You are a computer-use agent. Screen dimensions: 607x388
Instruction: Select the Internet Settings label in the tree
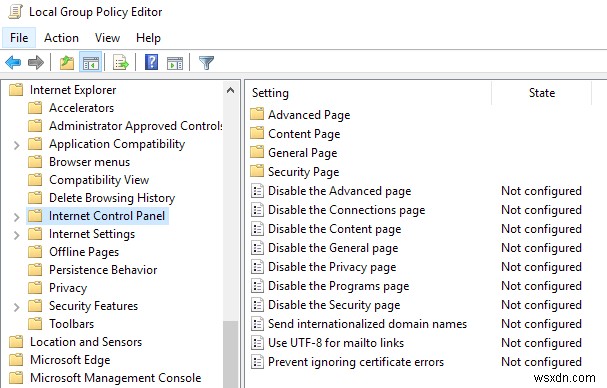click(x=92, y=234)
